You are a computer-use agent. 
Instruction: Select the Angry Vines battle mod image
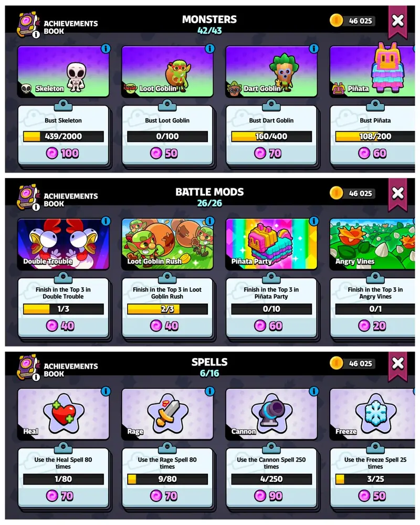tap(372, 244)
